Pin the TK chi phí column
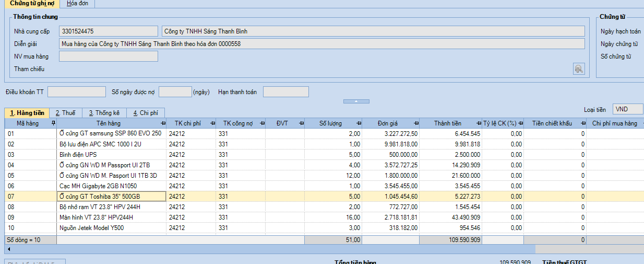The height and width of the screenshot is (264, 644). 212,123
